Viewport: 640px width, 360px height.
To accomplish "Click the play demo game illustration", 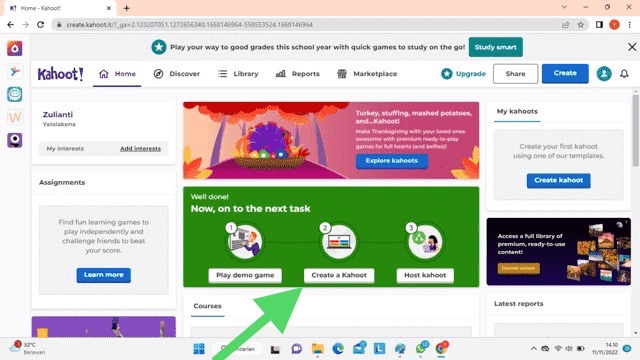I will point(245,242).
